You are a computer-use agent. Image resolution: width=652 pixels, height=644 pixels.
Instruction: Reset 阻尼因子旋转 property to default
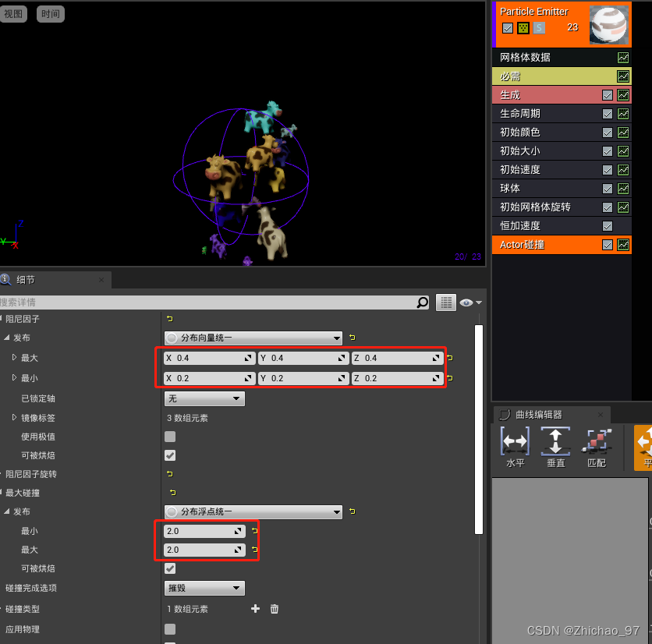(x=170, y=473)
